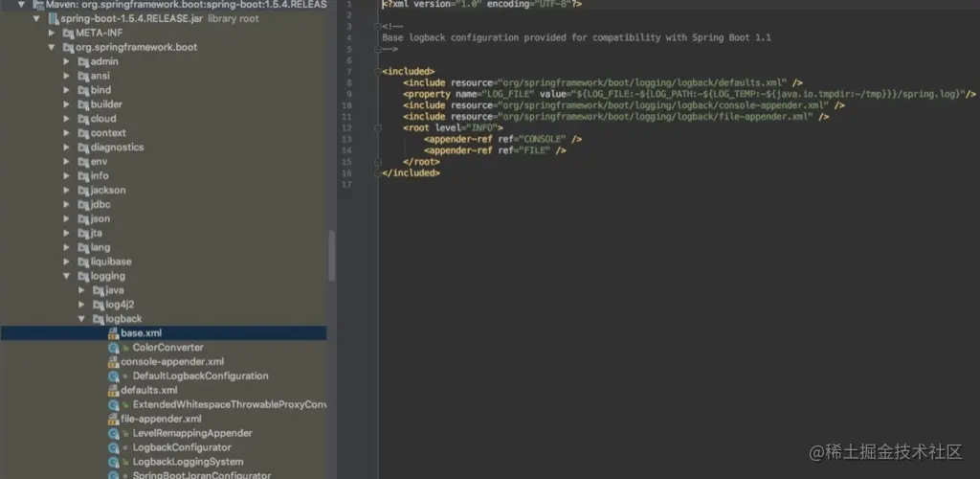Click the file-appender.xml include line in editor
The height and width of the screenshot is (479, 980).
point(615,116)
